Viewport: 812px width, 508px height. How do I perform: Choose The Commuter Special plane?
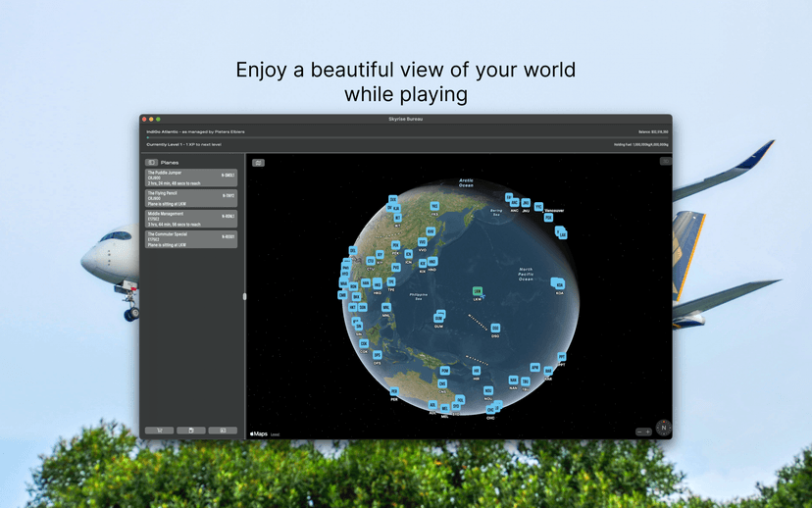(192, 238)
